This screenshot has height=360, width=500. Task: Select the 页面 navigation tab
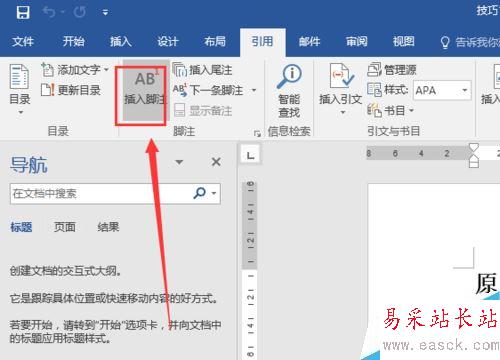[x=65, y=227]
